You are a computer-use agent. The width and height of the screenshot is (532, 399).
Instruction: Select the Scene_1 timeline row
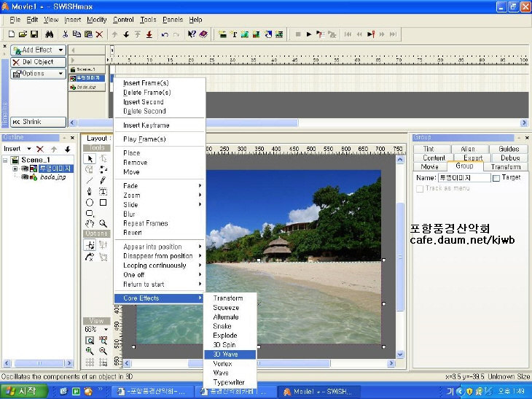coord(87,69)
